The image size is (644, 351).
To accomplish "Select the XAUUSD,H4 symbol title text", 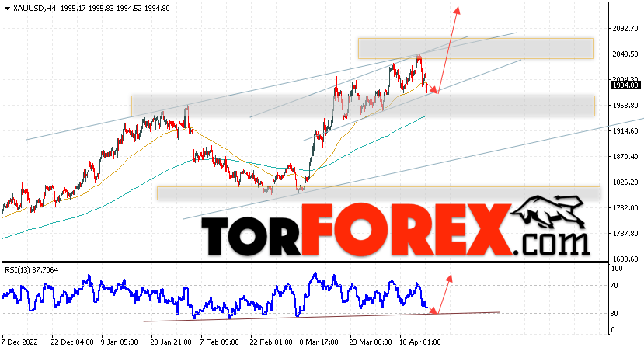I will pos(34,9).
